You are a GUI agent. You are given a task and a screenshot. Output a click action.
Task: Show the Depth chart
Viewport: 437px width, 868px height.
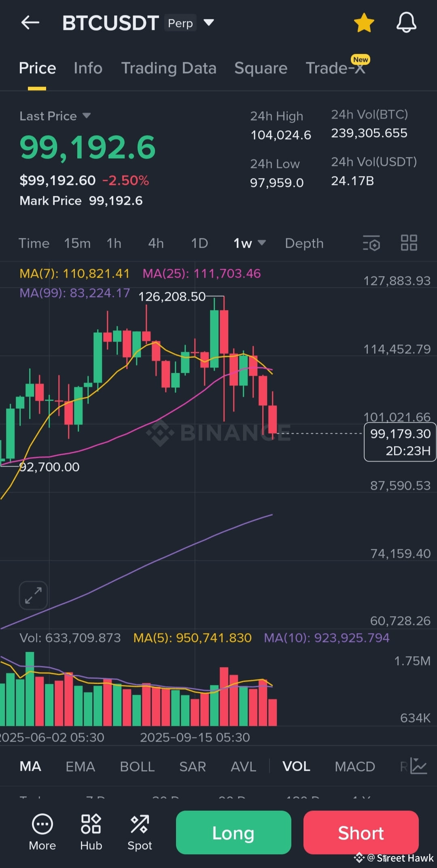304,243
